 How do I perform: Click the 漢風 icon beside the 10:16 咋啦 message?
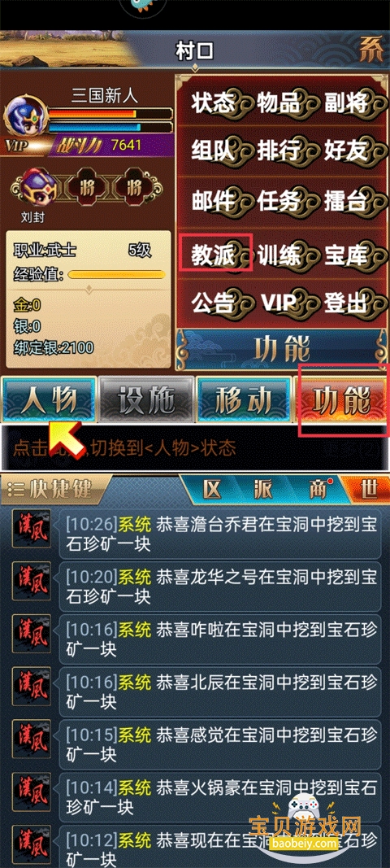click(32, 633)
